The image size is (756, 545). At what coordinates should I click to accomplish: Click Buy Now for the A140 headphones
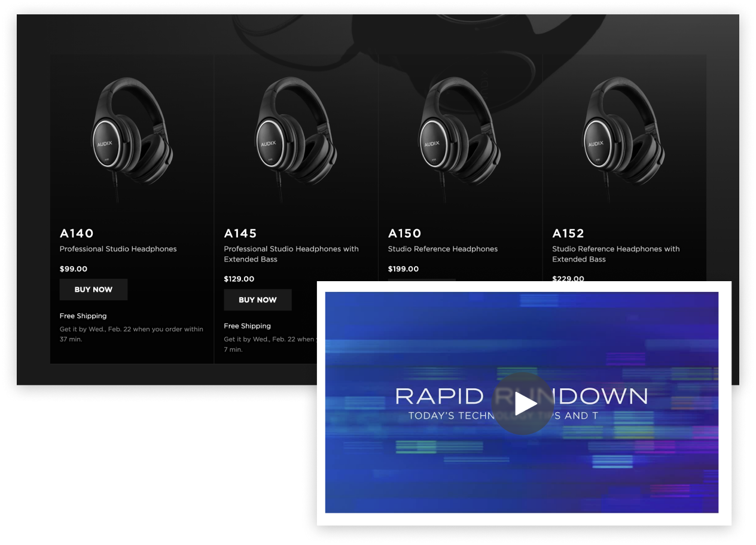coord(93,290)
